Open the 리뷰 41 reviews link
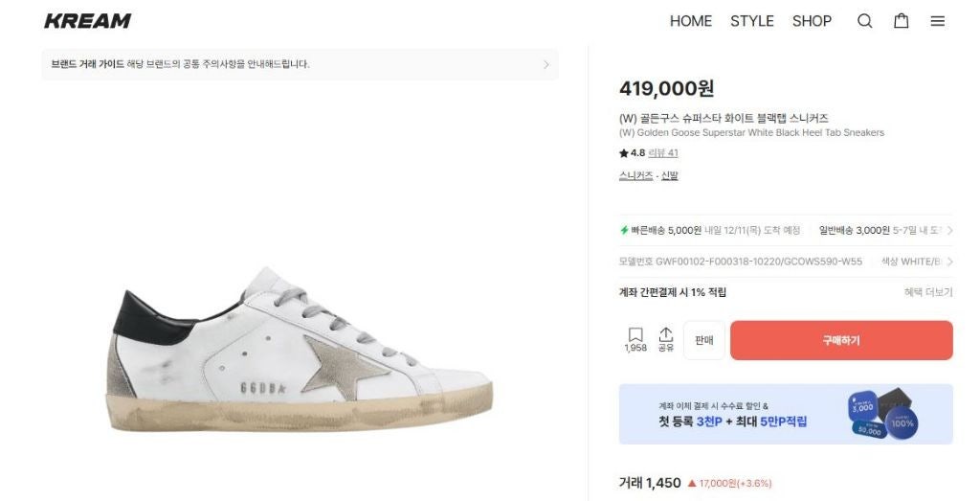This screenshot has width=980, height=501. coord(663,153)
